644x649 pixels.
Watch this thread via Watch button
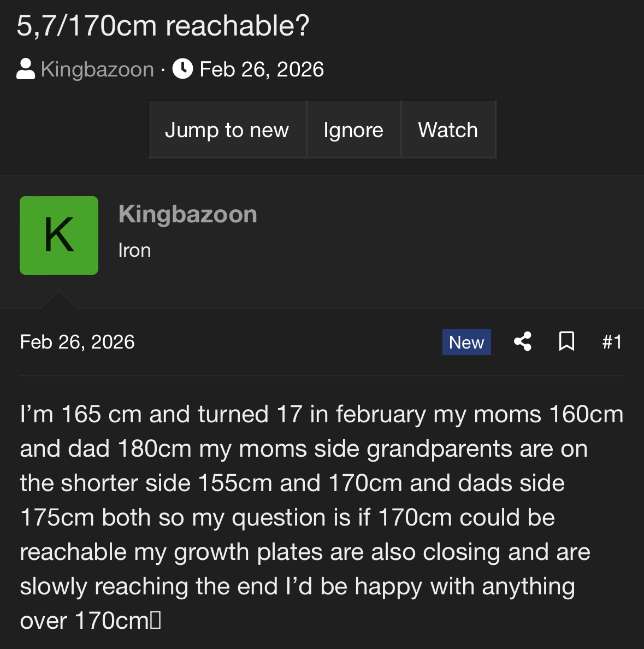click(x=448, y=130)
